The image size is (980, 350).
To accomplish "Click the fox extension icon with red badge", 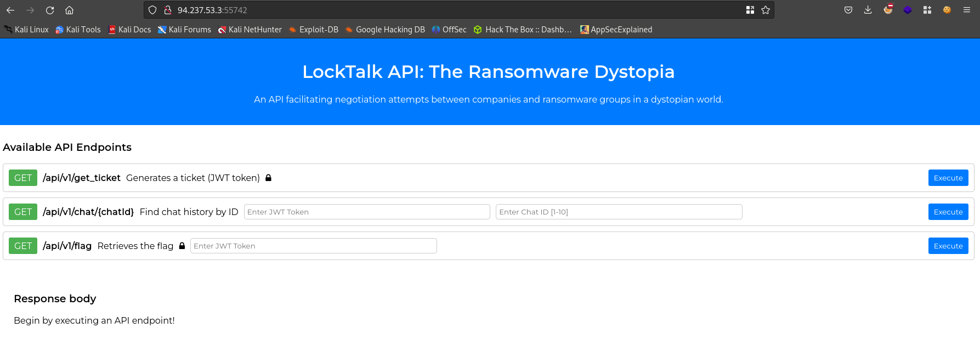I will 888,9.
